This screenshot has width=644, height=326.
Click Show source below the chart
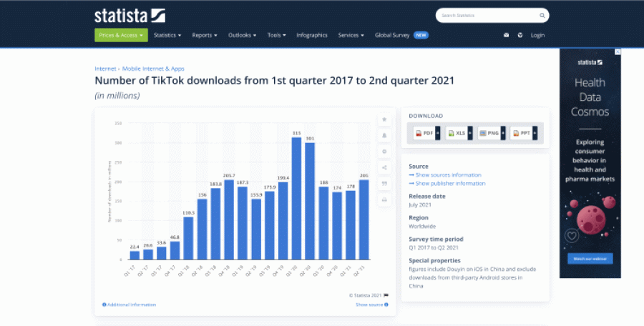(371, 305)
